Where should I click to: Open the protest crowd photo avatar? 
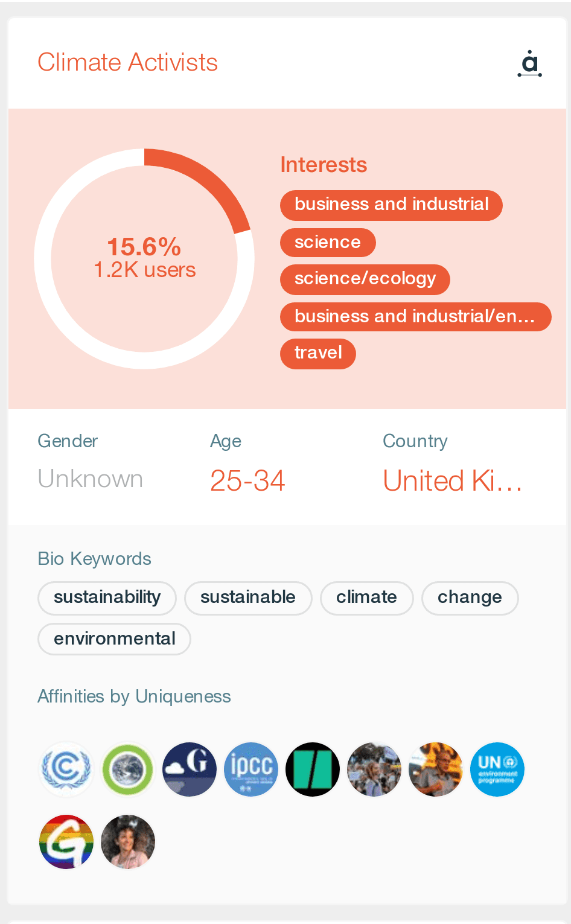374,769
